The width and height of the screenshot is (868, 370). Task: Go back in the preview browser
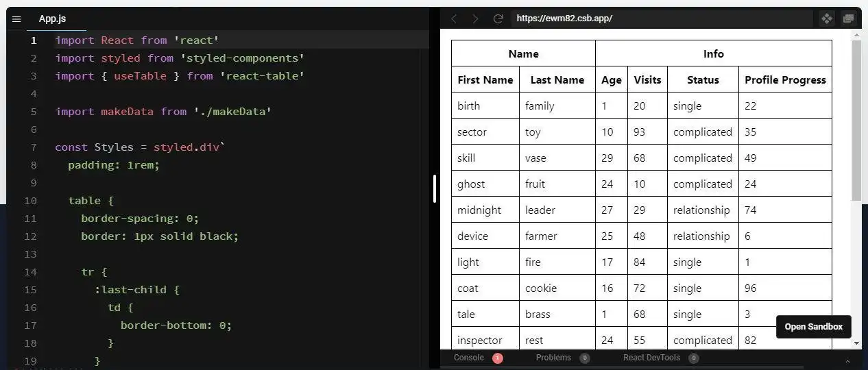pyautogui.click(x=454, y=18)
